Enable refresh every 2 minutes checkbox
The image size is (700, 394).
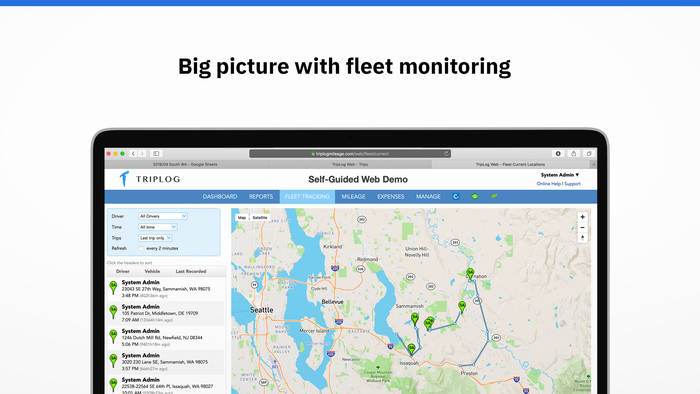[x=141, y=249]
